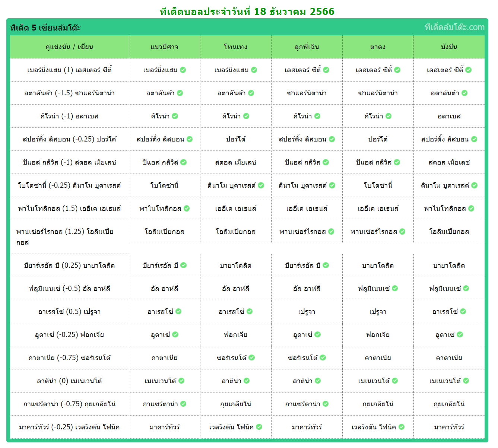
Task: Click the heading ทีเด็ด 5 เซียนล้มโต๊ะ
Action: pos(45,28)
